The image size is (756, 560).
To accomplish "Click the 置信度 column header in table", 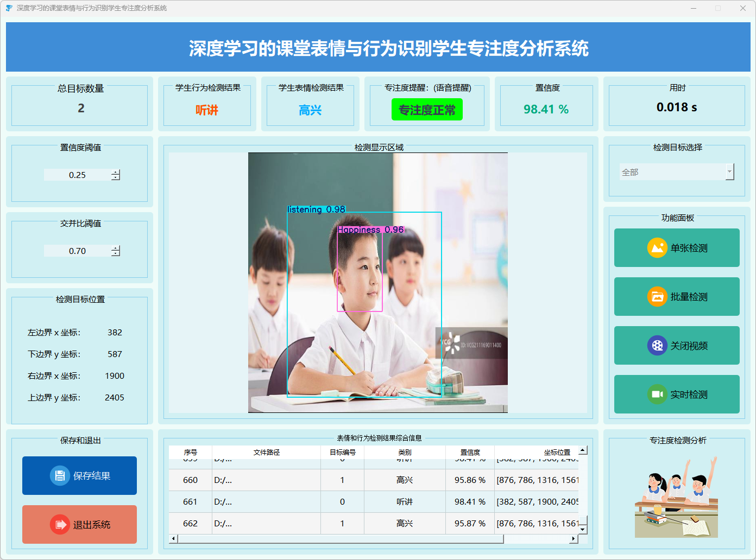I will tap(470, 452).
